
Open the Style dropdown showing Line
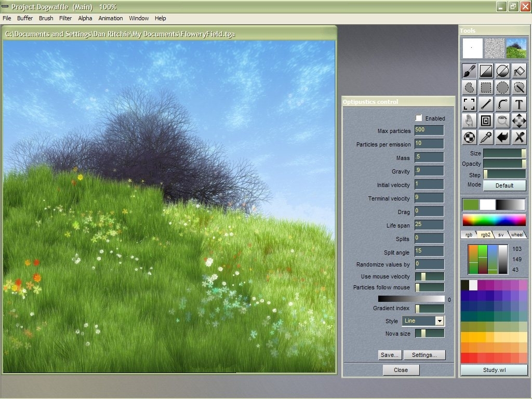tap(423, 321)
